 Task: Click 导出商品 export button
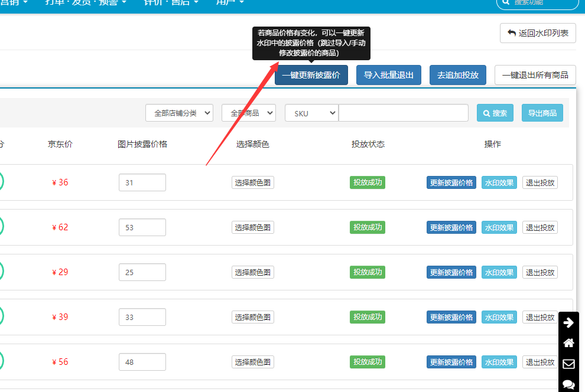[542, 113]
